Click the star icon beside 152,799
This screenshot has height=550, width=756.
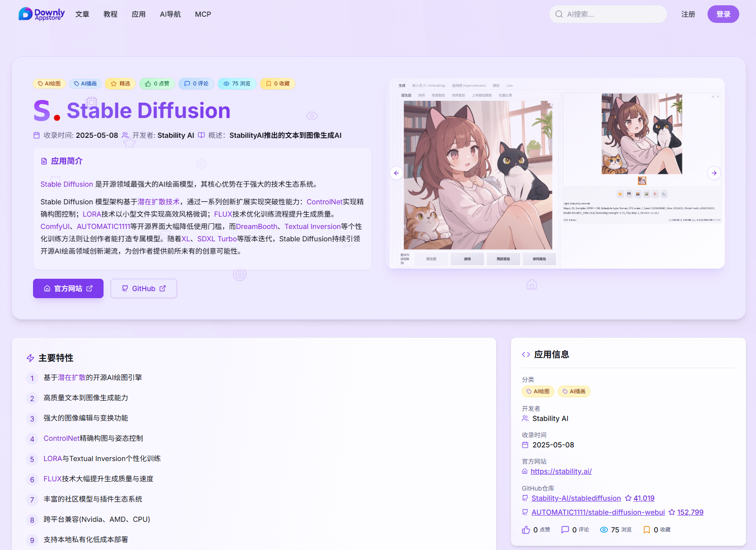[x=672, y=512]
